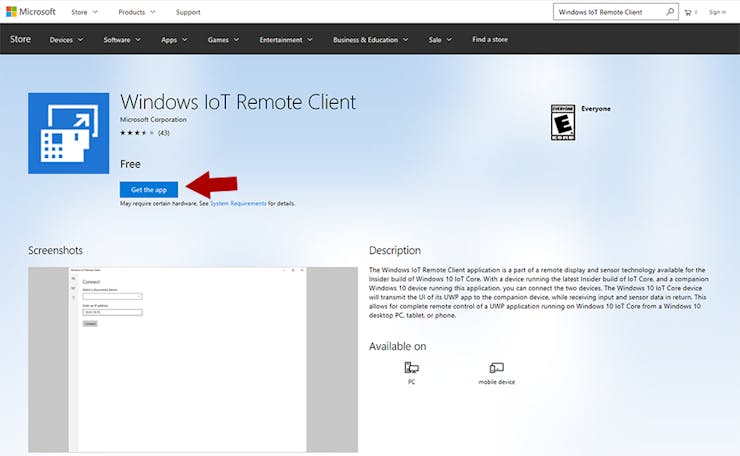Click the Store home label in nav bar
The width and height of the screenshot is (740, 456).
point(20,39)
